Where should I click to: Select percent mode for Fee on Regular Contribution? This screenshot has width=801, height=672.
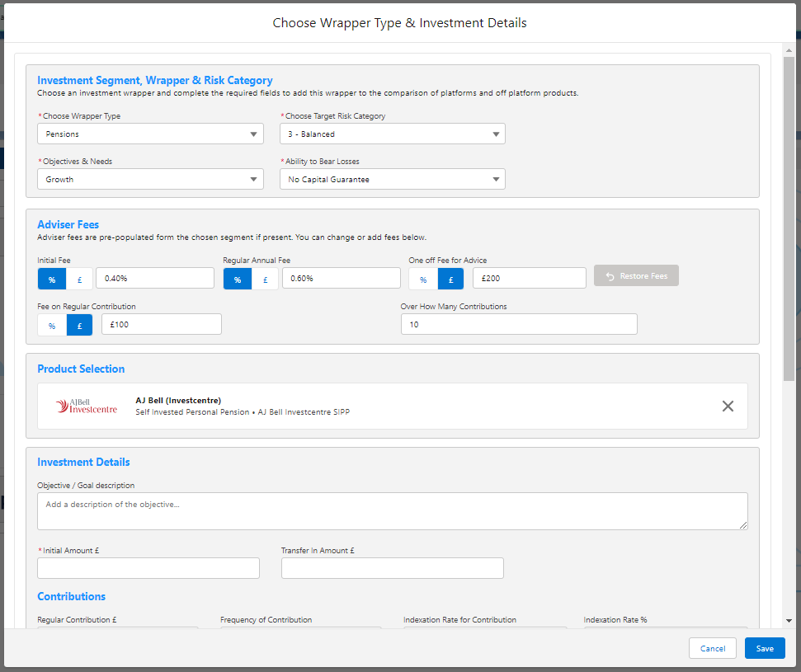52,325
